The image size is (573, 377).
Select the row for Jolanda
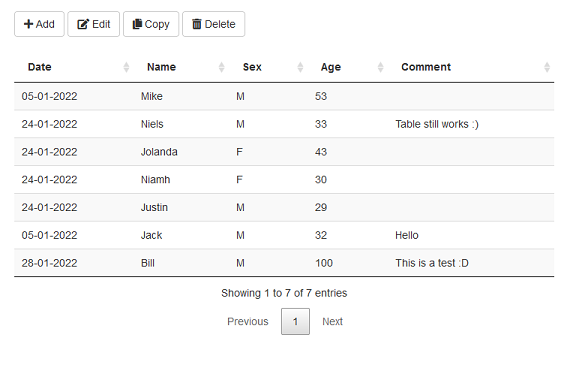coord(284,152)
